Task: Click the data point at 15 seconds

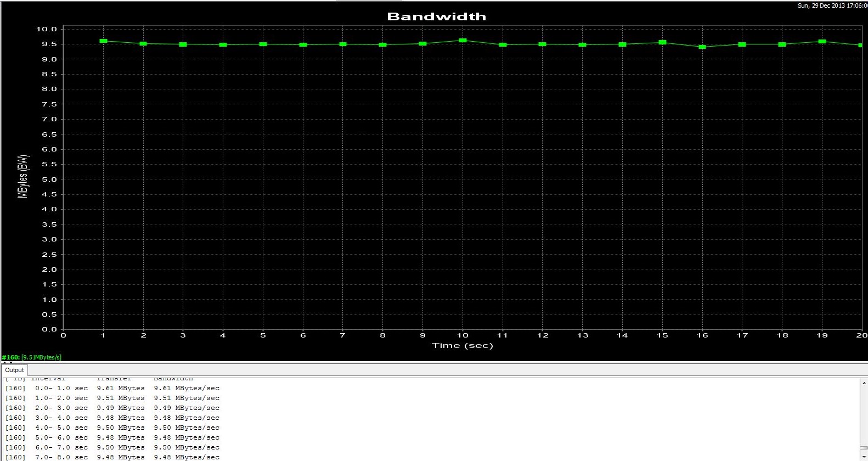Action: [x=662, y=42]
